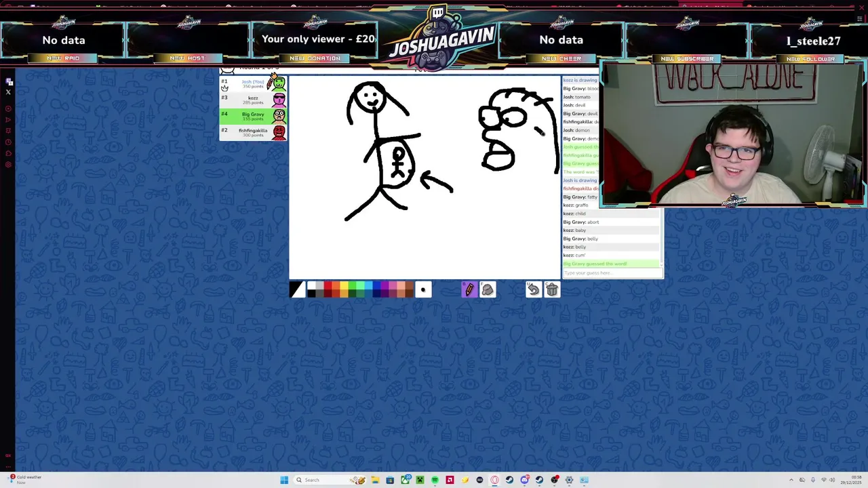Pick the pink color swatch
868x488 pixels.
[393, 285]
